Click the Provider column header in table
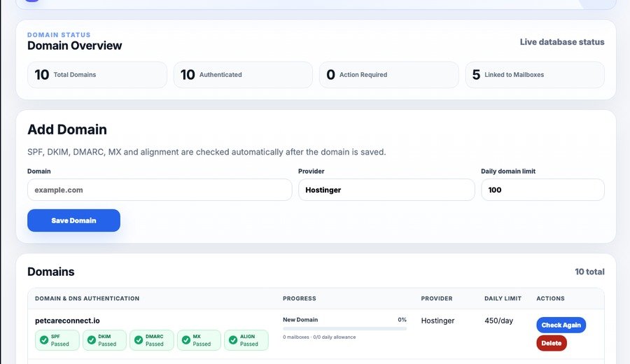This screenshot has width=630, height=364. [x=437, y=298]
